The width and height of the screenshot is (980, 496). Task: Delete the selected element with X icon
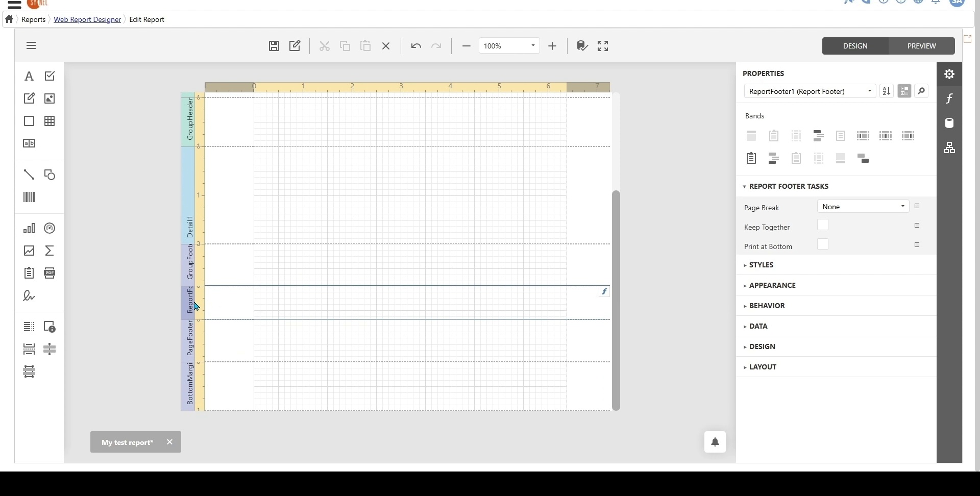[x=386, y=46]
